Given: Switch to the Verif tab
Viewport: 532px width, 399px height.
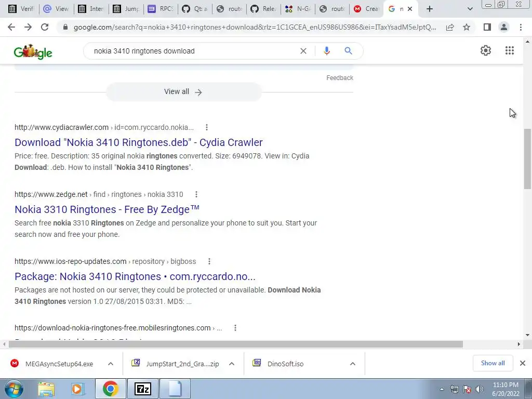Looking at the screenshot, I should pos(21,9).
